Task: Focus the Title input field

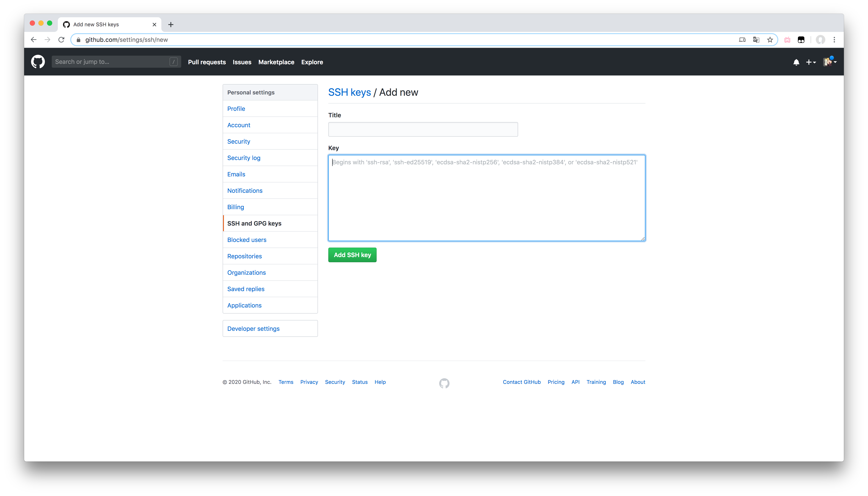Action: (x=423, y=129)
